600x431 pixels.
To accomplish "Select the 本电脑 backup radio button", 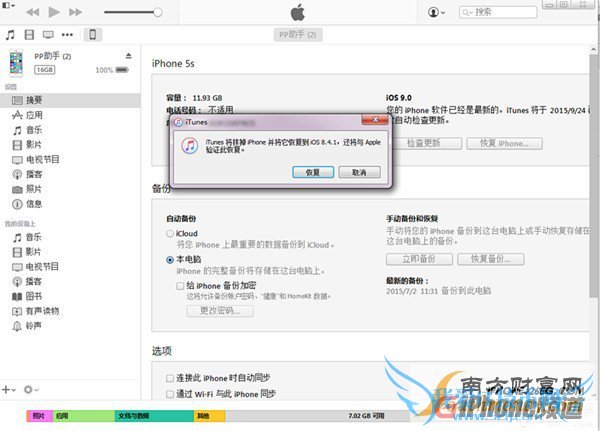I will (x=170, y=260).
